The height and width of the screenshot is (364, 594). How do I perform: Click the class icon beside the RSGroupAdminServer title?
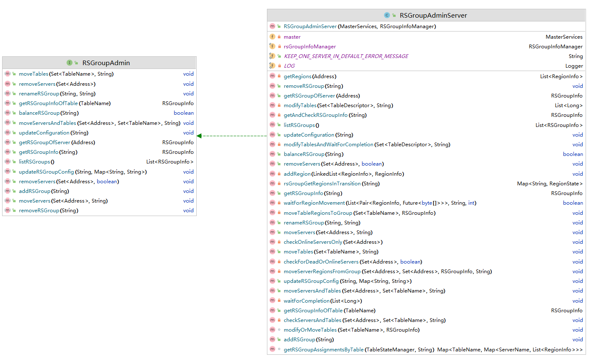tap(387, 15)
